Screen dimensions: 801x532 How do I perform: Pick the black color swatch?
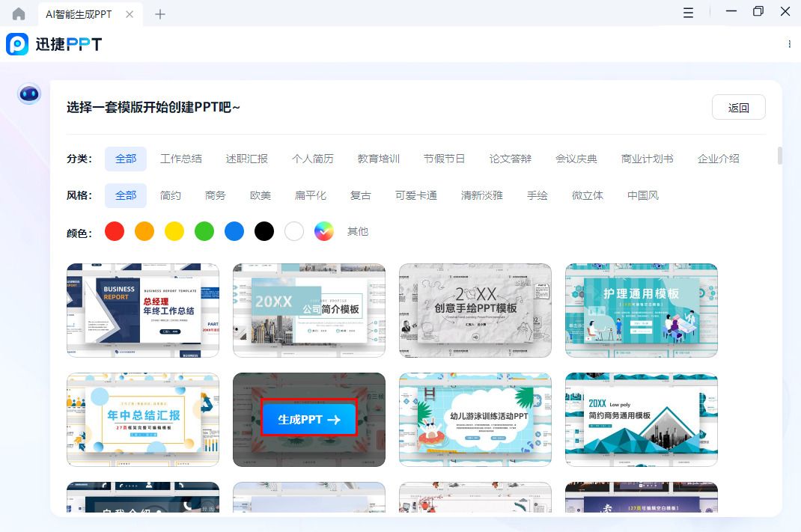264,231
